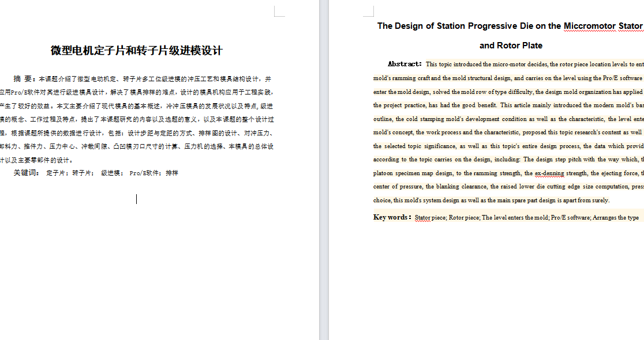Click the line starting 'outline, the cold stamping'
The height and width of the screenshot is (340, 644).
[x=508, y=119]
